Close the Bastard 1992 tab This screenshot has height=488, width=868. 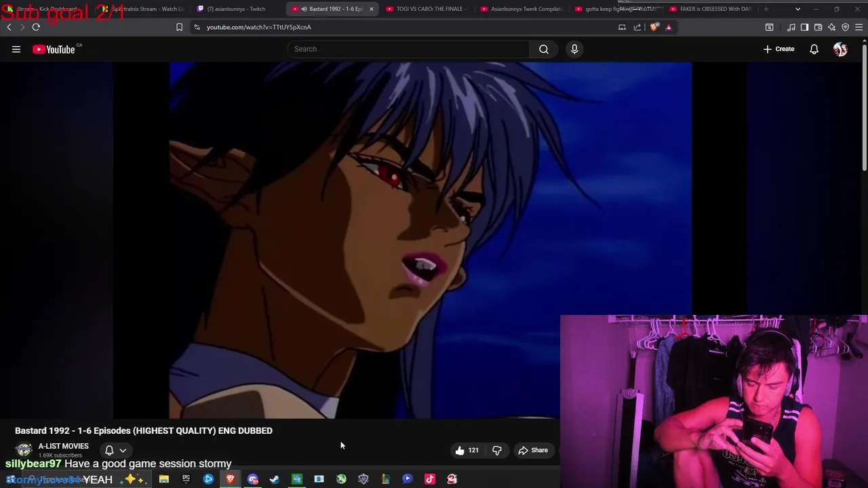tap(371, 9)
